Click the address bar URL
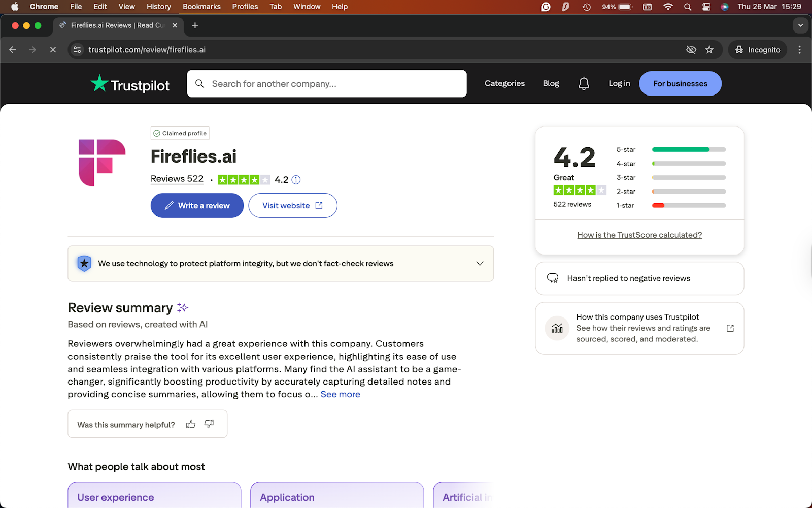 point(147,50)
